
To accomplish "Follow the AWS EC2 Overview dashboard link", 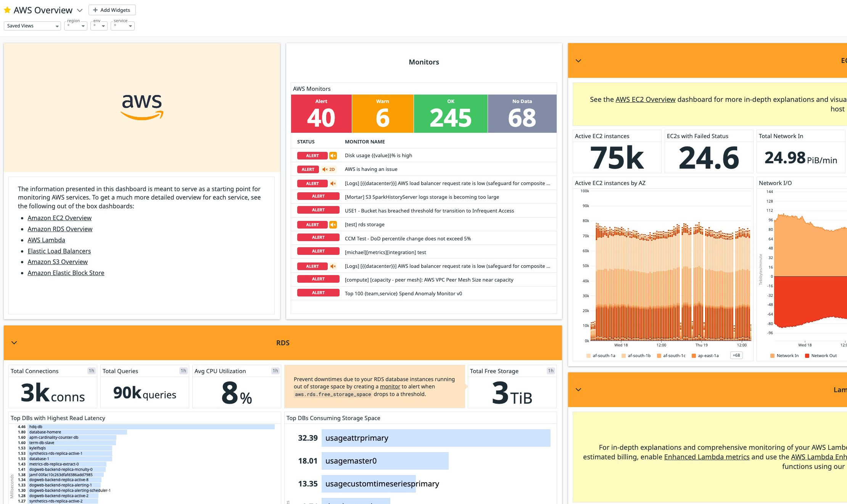I will (645, 99).
